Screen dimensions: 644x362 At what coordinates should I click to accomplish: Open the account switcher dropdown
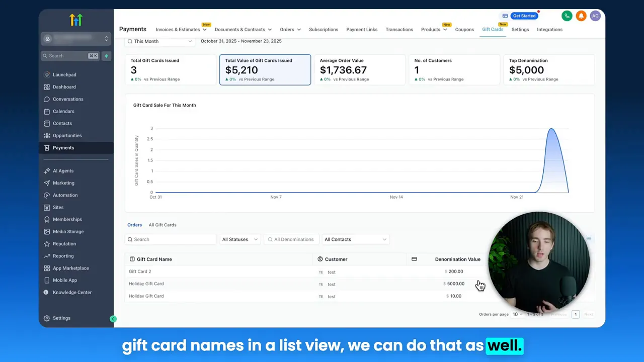76,39
